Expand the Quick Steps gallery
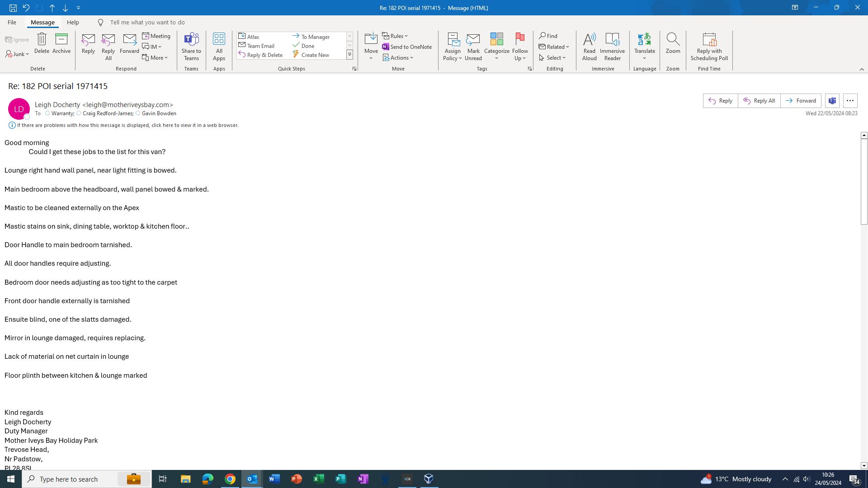 point(349,55)
